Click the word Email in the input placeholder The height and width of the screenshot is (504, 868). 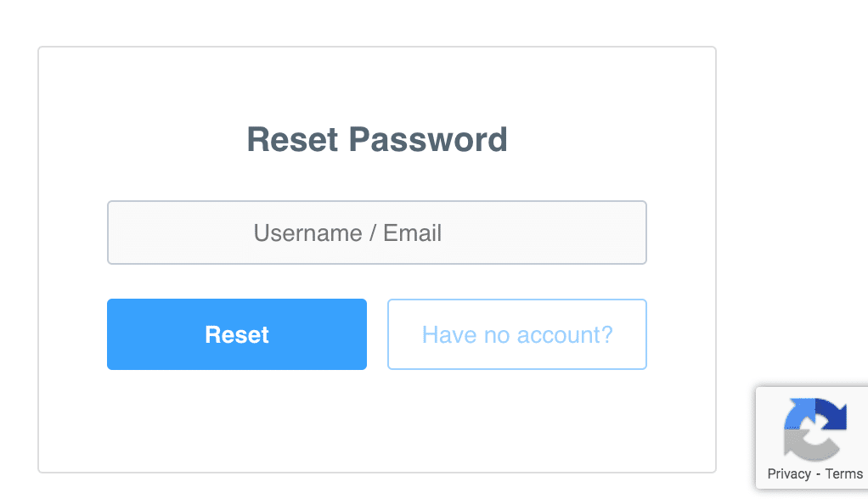click(x=413, y=233)
